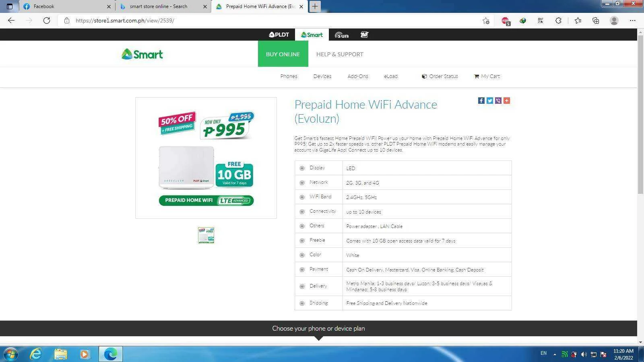Click the browser back button
The height and width of the screenshot is (362, 644).
tap(11, 21)
